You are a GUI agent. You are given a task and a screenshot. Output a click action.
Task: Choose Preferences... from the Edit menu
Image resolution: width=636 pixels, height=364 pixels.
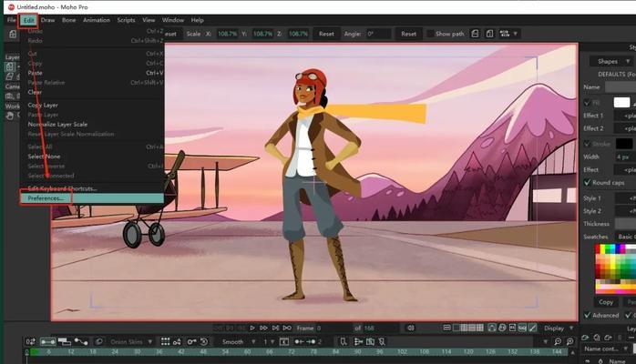(x=92, y=198)
